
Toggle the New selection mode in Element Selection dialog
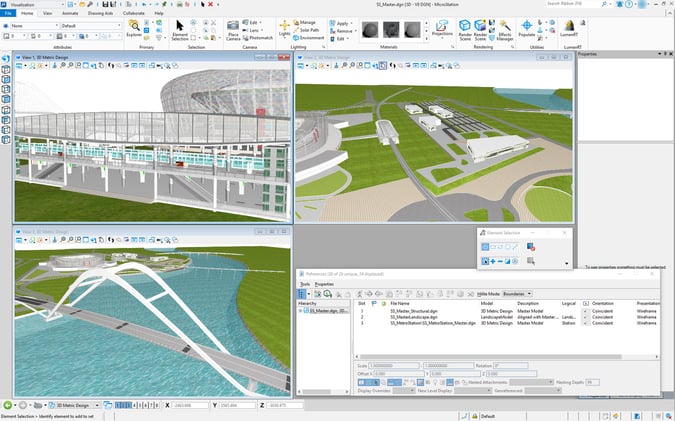click(x=485, y=261)
